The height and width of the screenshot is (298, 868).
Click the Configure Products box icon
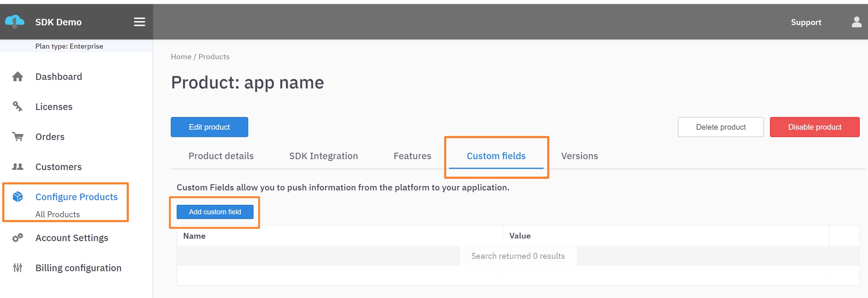pyautogui.click(x=18, y=197)
